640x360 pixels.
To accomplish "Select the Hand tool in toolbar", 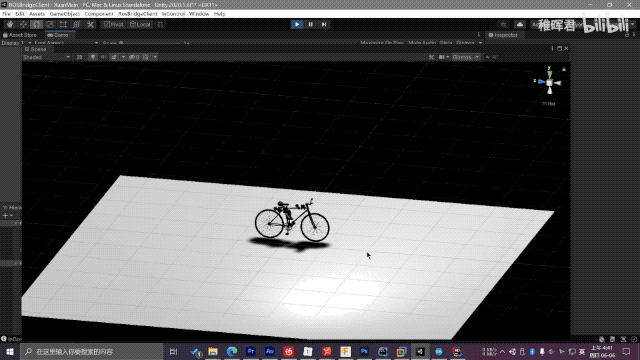I will click(x=10, y=24).
